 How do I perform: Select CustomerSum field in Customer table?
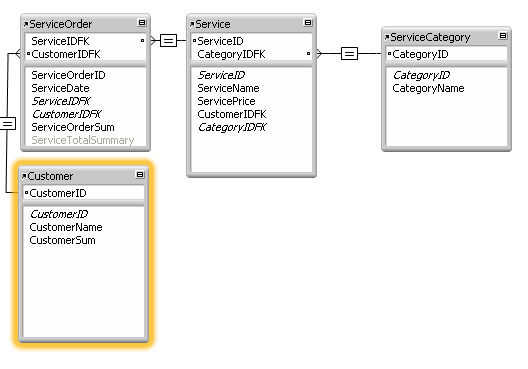point(62,240)
